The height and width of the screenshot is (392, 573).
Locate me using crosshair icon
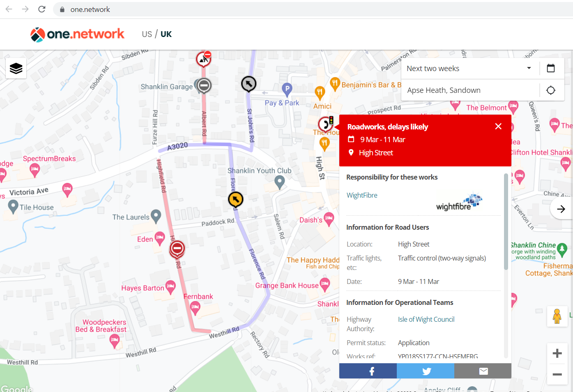551,90
